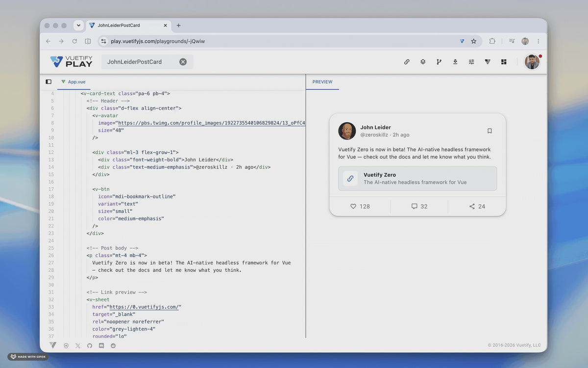Image resolution: width=588 pixels, height=368 pixels.
Task: Click the "John Leider" name in preview card
Action: click(376, 128)
